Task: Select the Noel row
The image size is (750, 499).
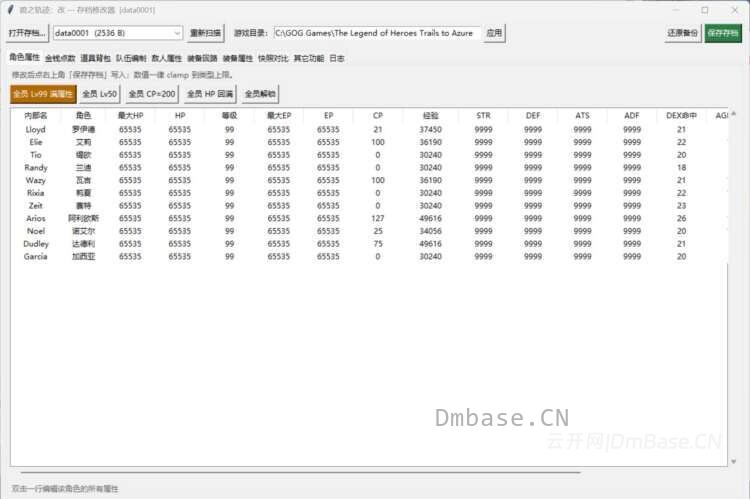Action: tap(369, 231)
